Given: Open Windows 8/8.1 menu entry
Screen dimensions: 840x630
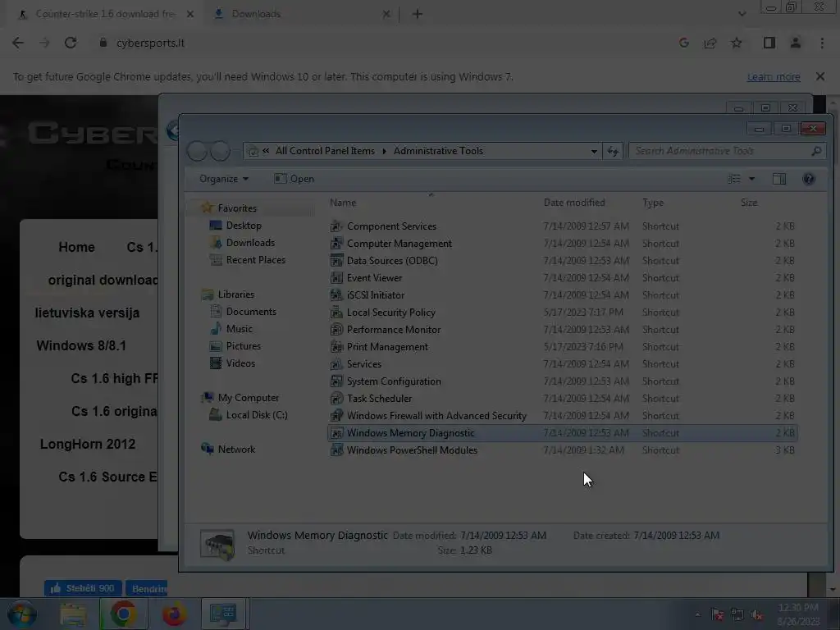Looking at the screenshot, I should (x=81, y=345).
